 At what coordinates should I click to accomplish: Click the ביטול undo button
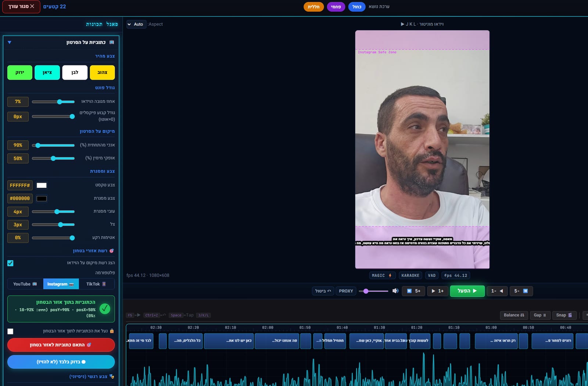coord(323,291)
